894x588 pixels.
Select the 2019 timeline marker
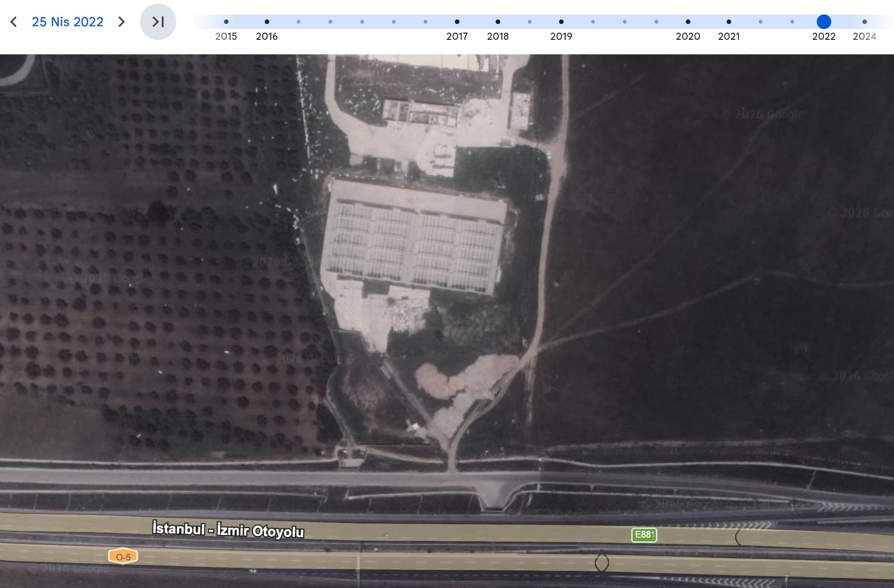[x=561, y=22]
